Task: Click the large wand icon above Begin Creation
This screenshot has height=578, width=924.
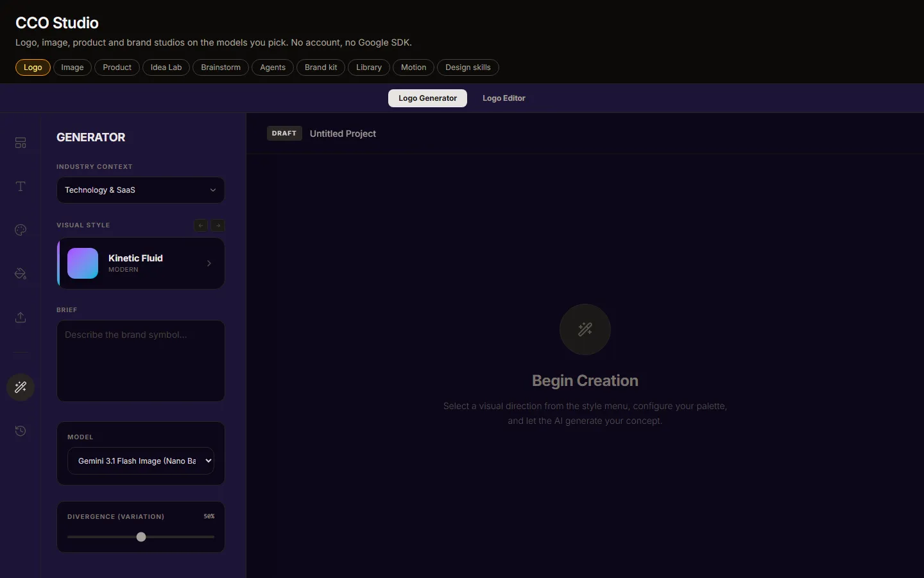Action: click(x=585, y=329)
